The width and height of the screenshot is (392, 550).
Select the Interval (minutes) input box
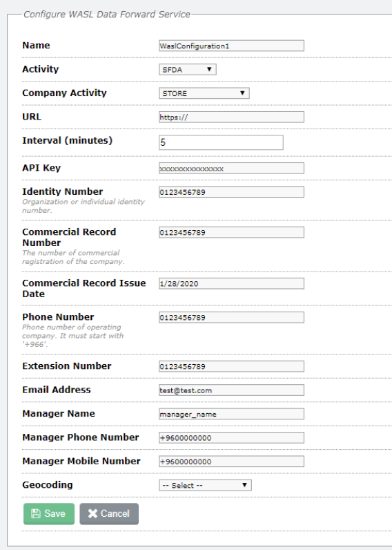(x=221, y=142)
